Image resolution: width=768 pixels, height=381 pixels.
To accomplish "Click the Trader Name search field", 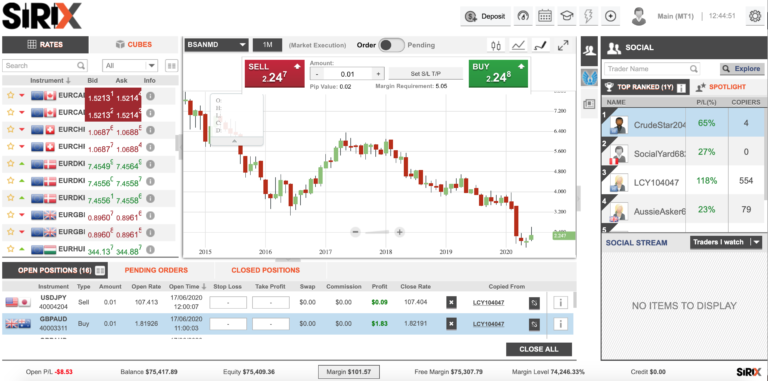I will [x=651, y=69].
